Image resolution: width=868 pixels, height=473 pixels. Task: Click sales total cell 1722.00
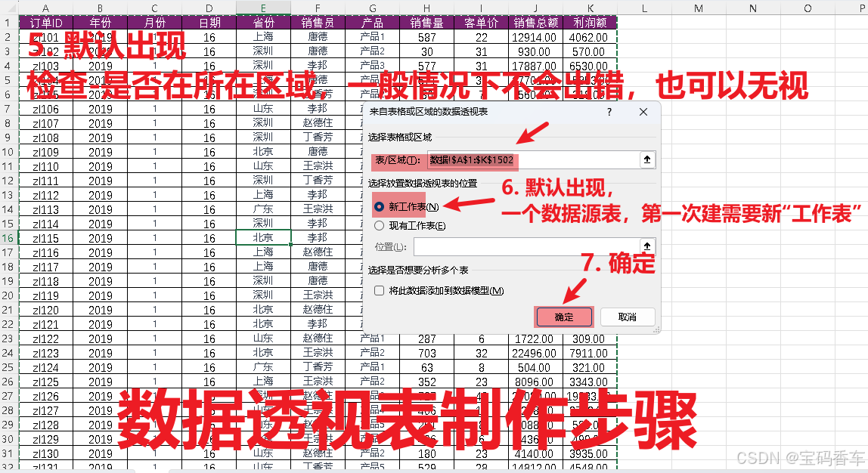(535, 339)
